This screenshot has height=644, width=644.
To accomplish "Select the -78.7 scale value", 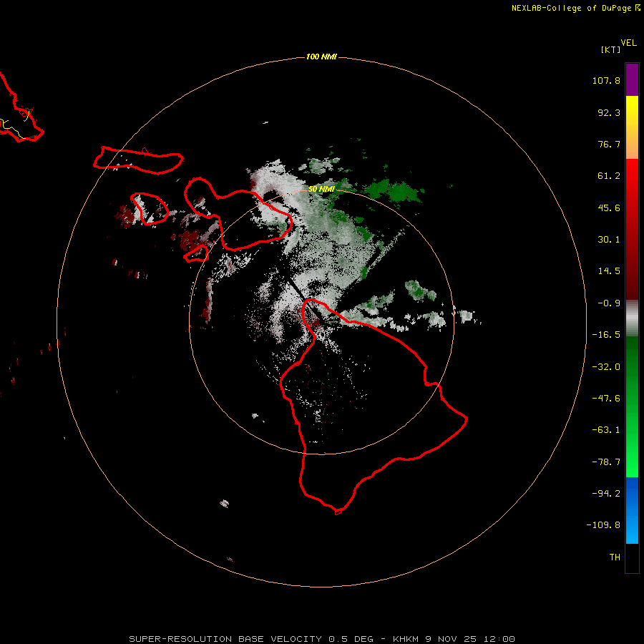I will (606, 462).
